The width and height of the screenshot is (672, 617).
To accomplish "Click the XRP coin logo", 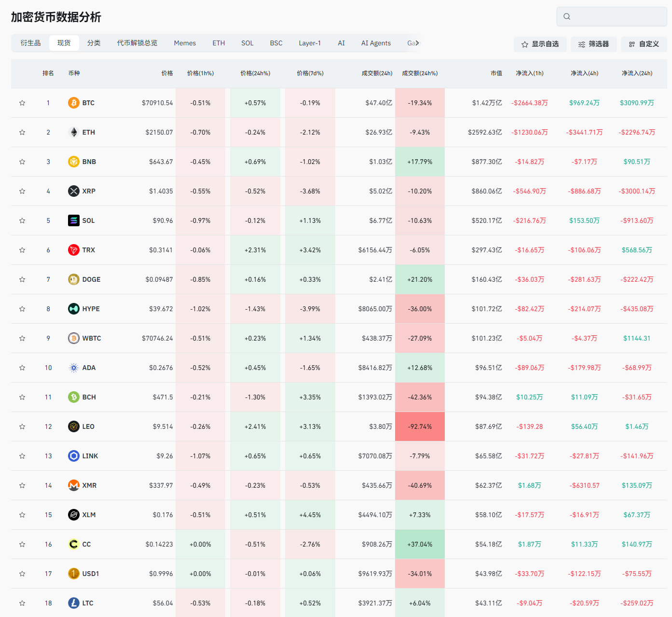I will click(73, 191).
